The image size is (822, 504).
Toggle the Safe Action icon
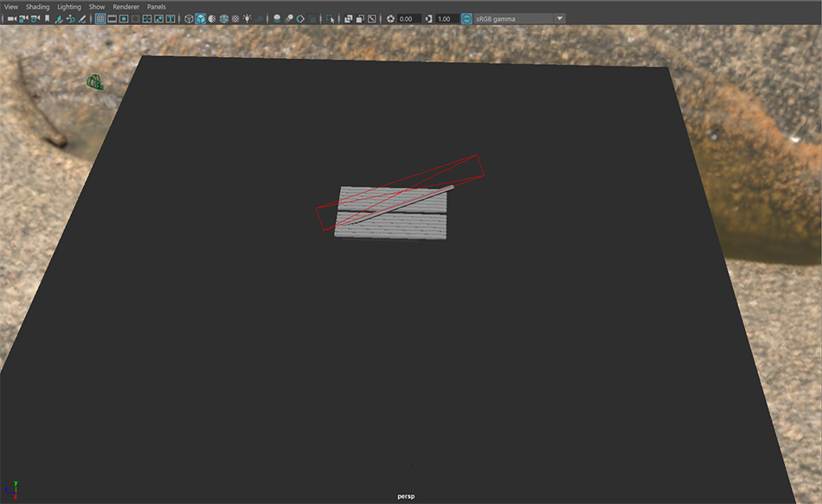coord(159,19)
